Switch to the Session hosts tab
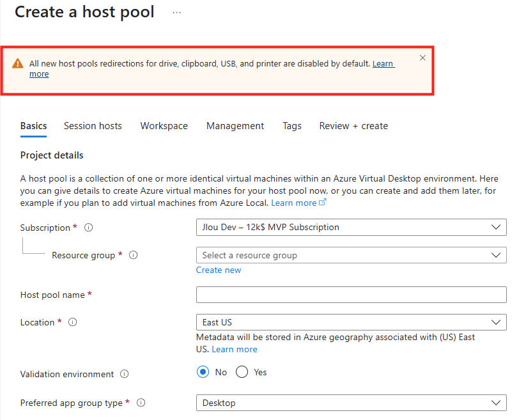This screenshot has width=526, height=420. point(93,126)
